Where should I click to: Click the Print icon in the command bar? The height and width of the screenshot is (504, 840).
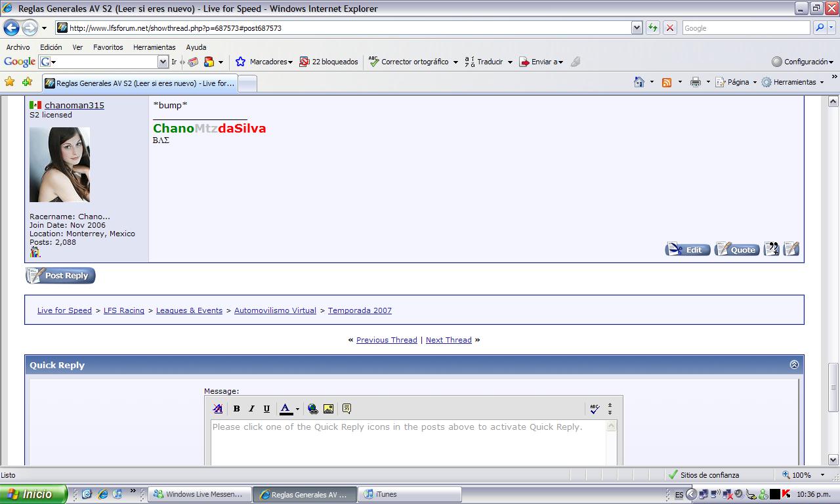click(x=695, y=82)
